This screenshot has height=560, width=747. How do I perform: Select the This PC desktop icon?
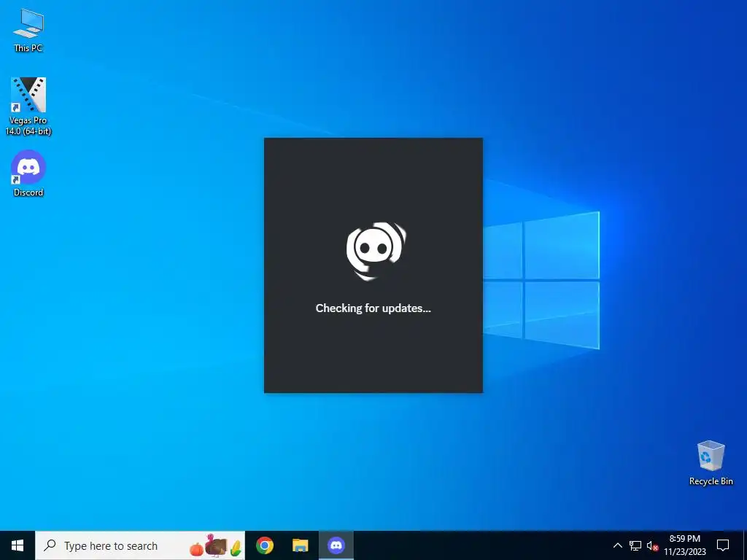28,29
